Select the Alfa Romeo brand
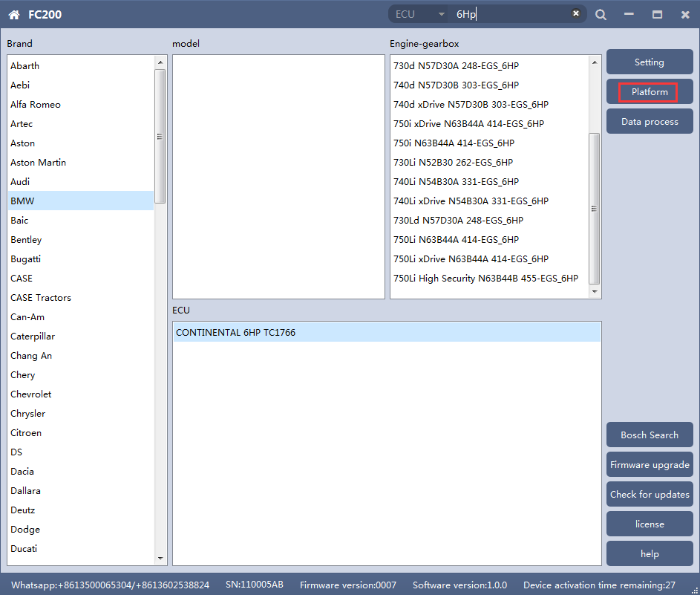The width and height of the screenshot is (700, 595). pos(81,104)
